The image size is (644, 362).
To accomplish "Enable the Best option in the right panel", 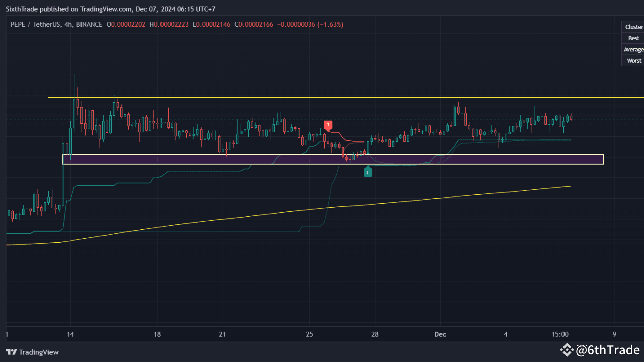I will [x=633, y=38].
